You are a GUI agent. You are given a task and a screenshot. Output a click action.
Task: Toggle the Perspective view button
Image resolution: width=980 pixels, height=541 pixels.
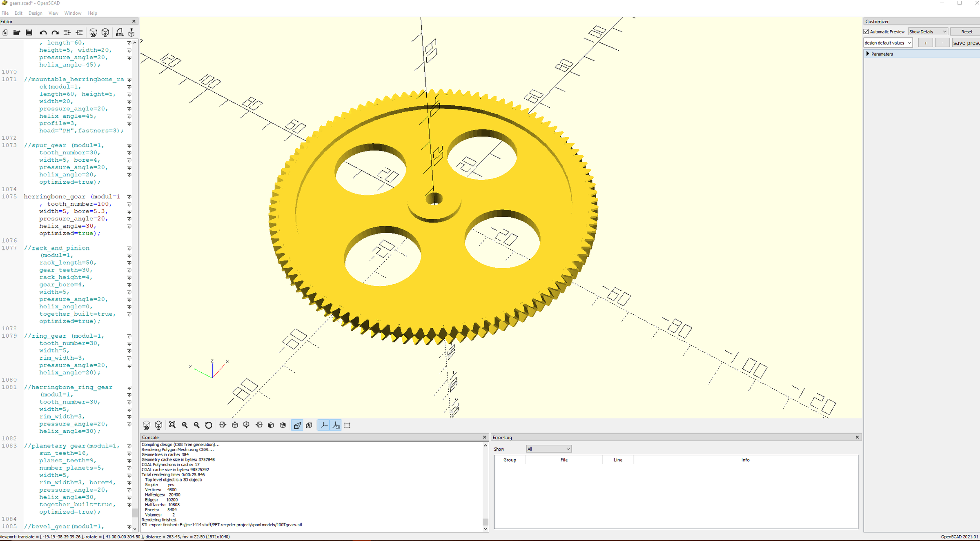point(297,425)
